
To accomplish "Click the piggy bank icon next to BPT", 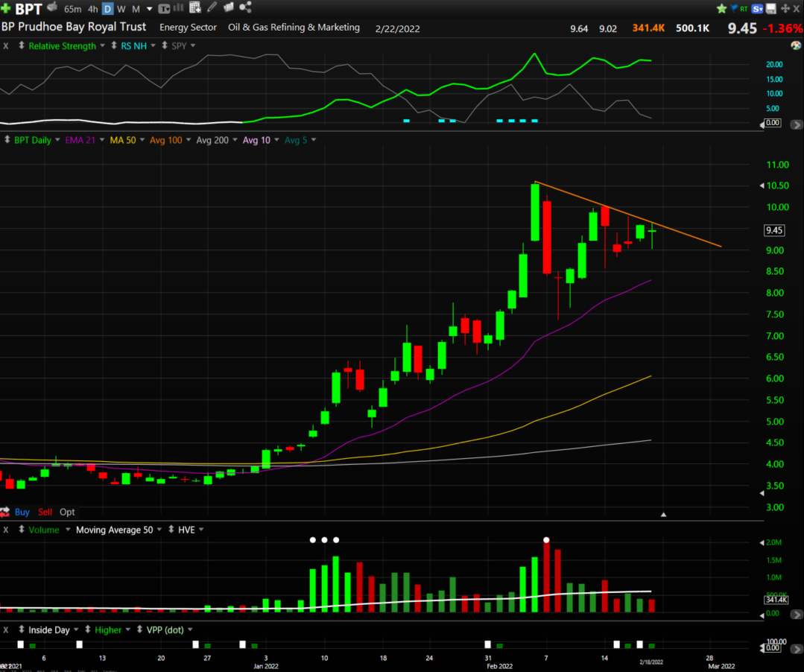I will tap(52, 7).
